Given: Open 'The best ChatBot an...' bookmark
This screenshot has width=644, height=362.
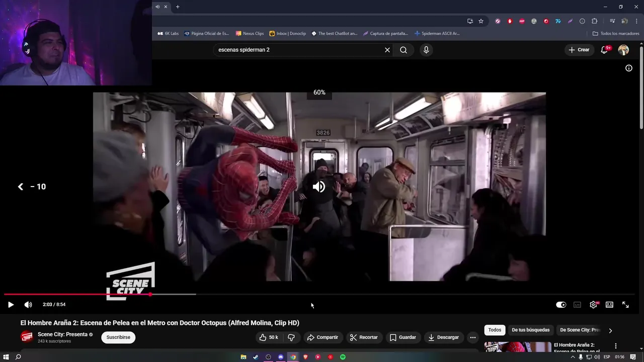Looking at the screenshot, I should pos(334,34).
